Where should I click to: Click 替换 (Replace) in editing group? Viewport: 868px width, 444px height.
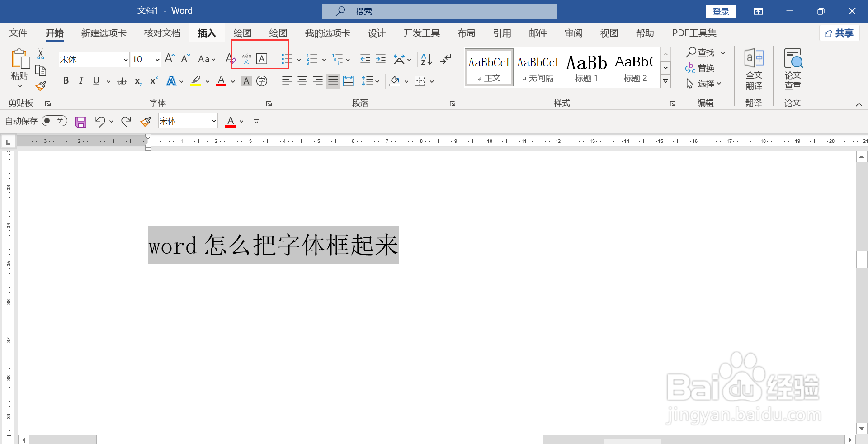700,68
